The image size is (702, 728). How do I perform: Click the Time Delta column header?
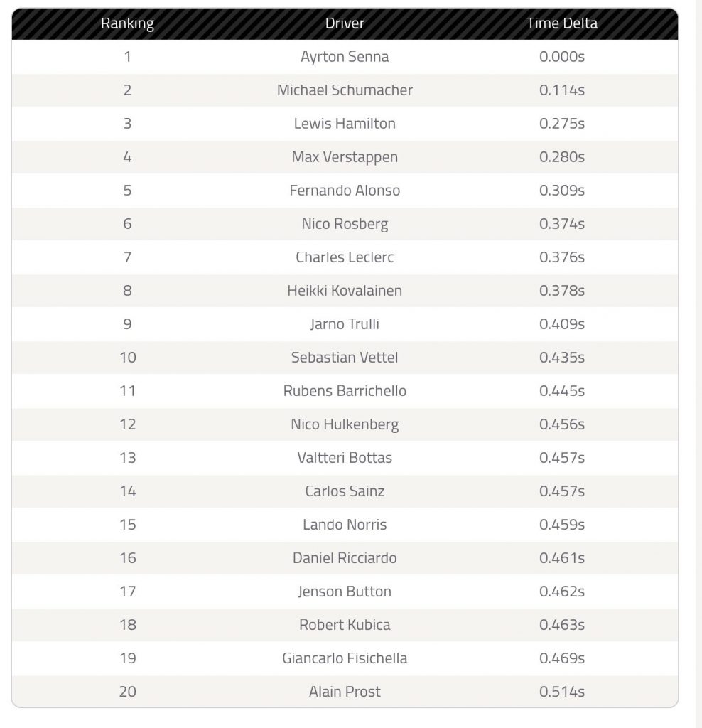pyautogui.click(x=562, y=23)
